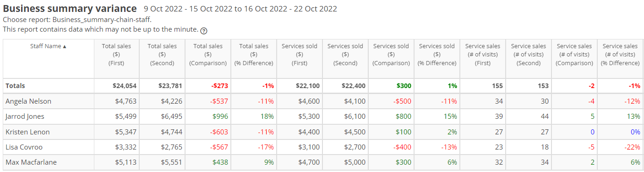Select the Lisa Covroo staff row
Screen dimensions: 644x172
click(x=323, y=147)
